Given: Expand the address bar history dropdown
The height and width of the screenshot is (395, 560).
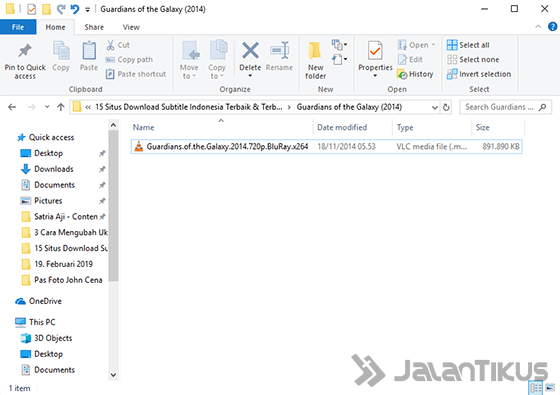Looking at the screenshot, I should pos(435,107).
